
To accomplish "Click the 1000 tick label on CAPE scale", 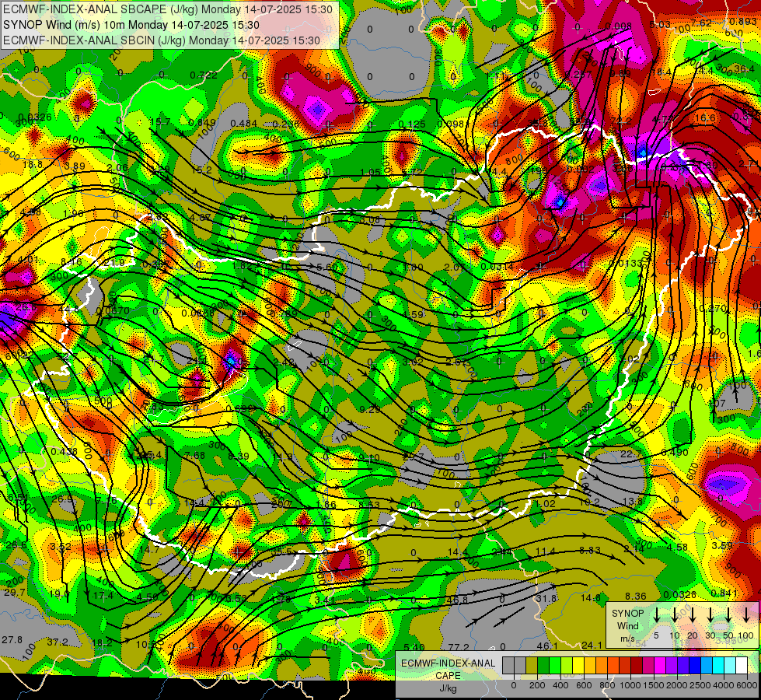I will (630, 685).
